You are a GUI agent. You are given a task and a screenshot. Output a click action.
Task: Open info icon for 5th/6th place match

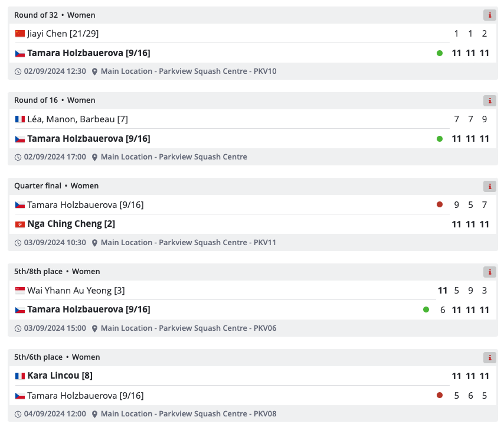click(489, 357)
